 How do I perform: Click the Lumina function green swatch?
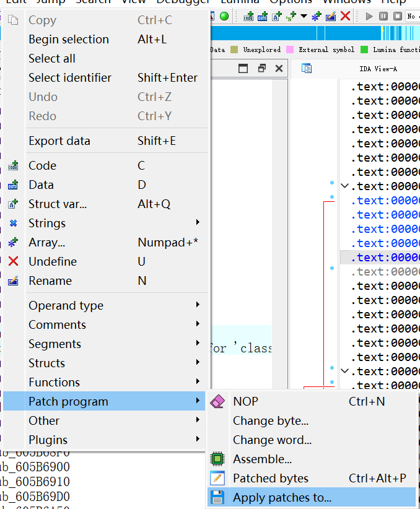click(x=364, y=50)
